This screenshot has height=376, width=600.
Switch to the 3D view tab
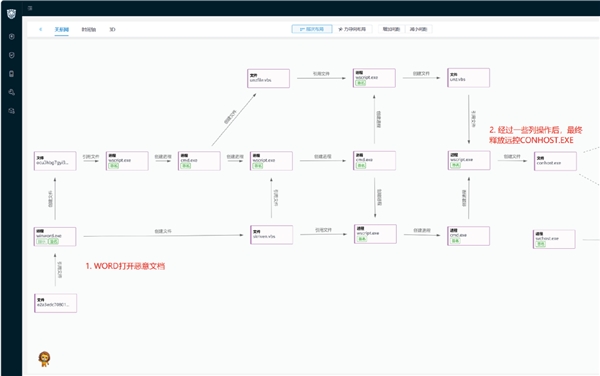112,29
